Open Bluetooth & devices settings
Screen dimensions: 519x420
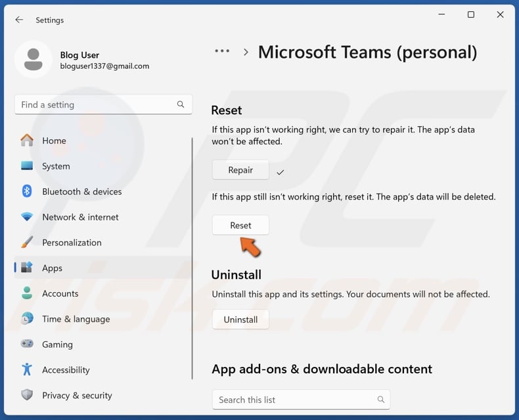click(x=81, y=192)
